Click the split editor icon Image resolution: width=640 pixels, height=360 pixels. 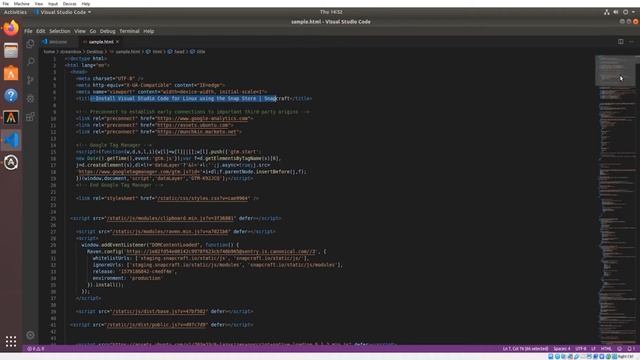[620, 42]
